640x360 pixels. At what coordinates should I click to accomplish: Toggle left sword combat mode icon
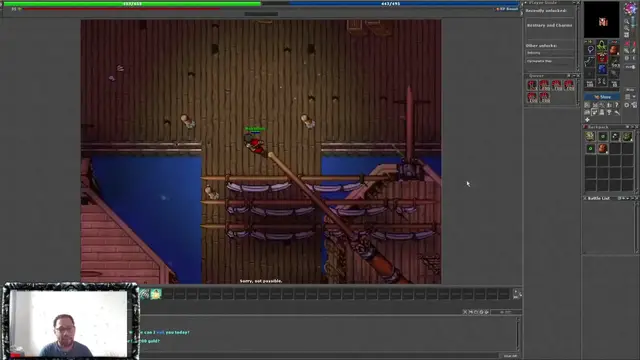point(627,51)
